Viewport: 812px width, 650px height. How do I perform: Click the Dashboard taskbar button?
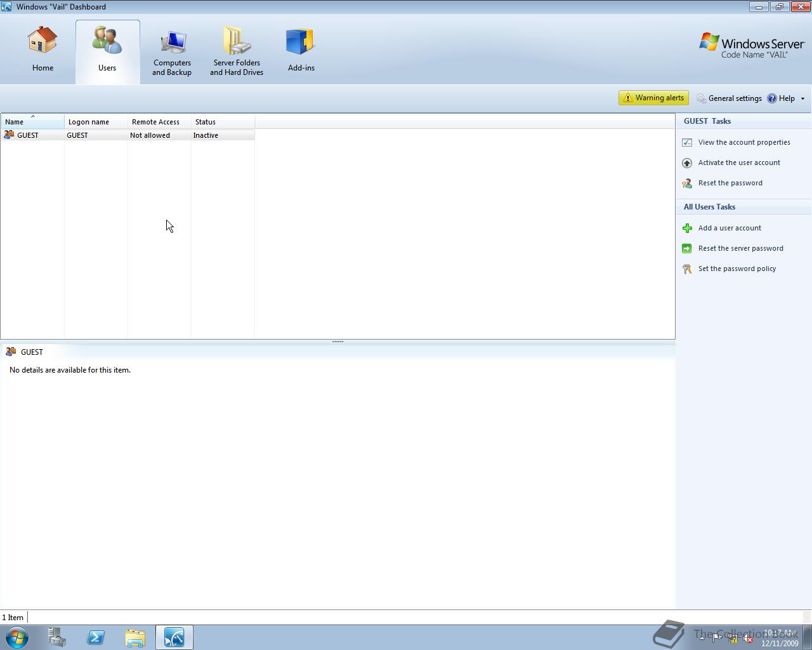point(174,637)
